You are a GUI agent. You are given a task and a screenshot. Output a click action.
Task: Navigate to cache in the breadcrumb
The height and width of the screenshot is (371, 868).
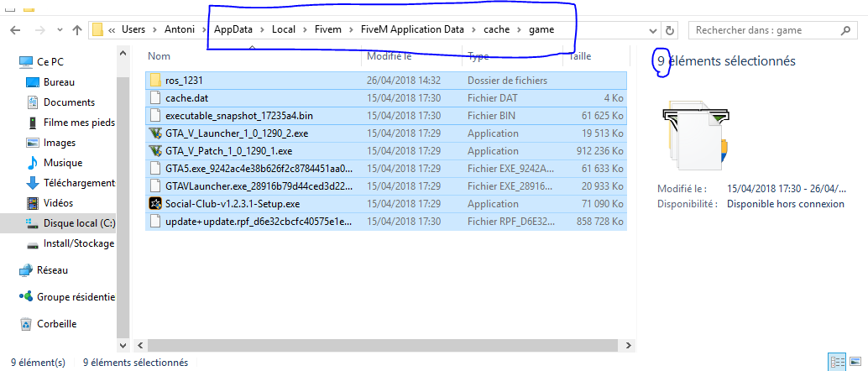[x=497, y=30]
